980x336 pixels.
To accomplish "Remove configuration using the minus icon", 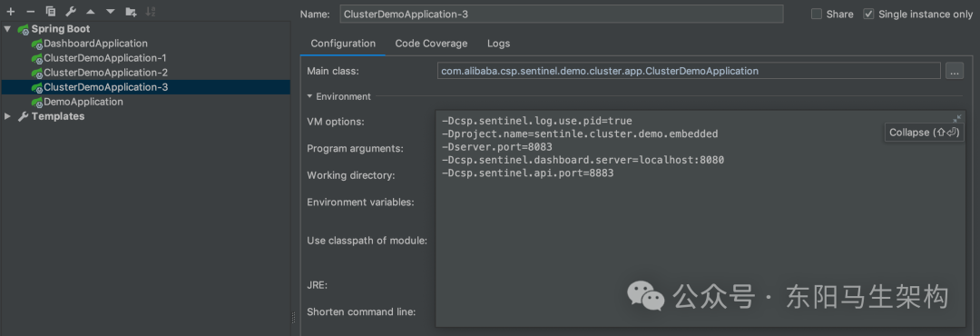I will point(30,11).
